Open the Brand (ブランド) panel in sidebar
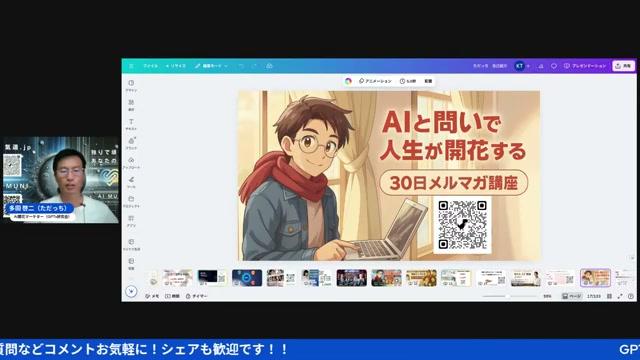This screenshot has width=640, height=360. (x=131, y=143)
